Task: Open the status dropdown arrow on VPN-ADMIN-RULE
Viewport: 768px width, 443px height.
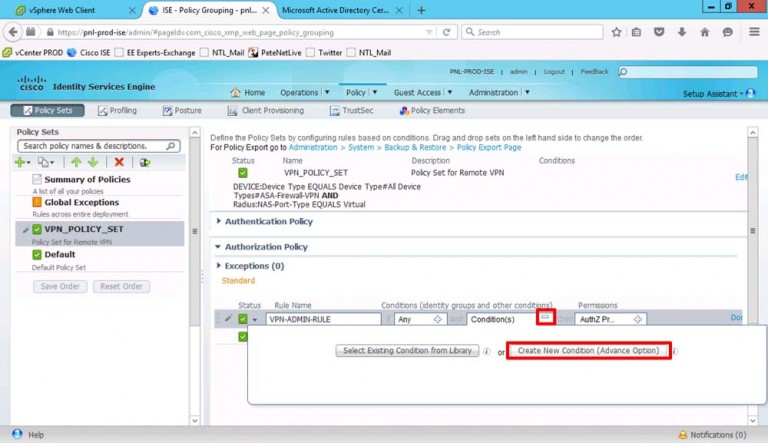Action: click(x=255, y=320)
